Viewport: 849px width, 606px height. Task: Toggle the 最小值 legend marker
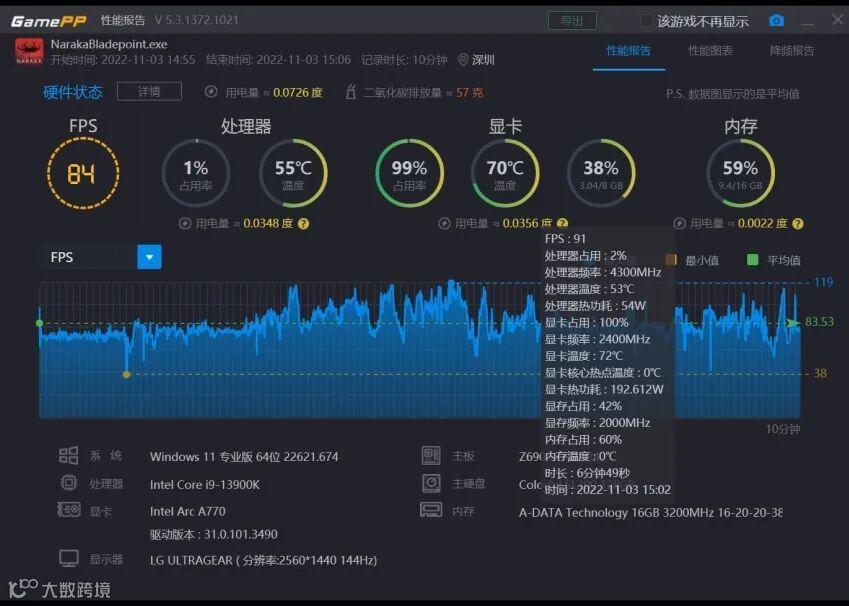671,259
